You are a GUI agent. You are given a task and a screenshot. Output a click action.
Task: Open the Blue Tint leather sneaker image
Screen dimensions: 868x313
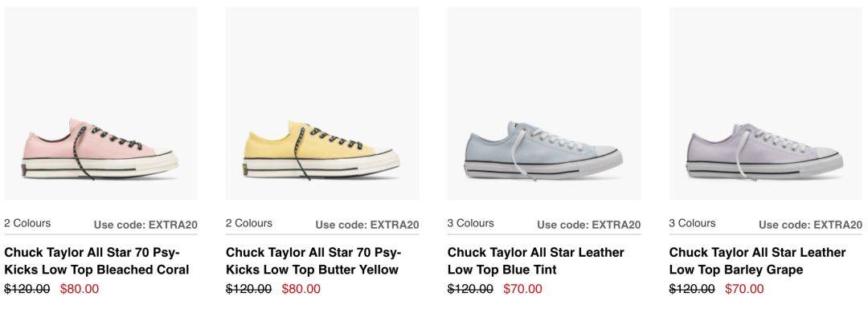tap(544, 104)
